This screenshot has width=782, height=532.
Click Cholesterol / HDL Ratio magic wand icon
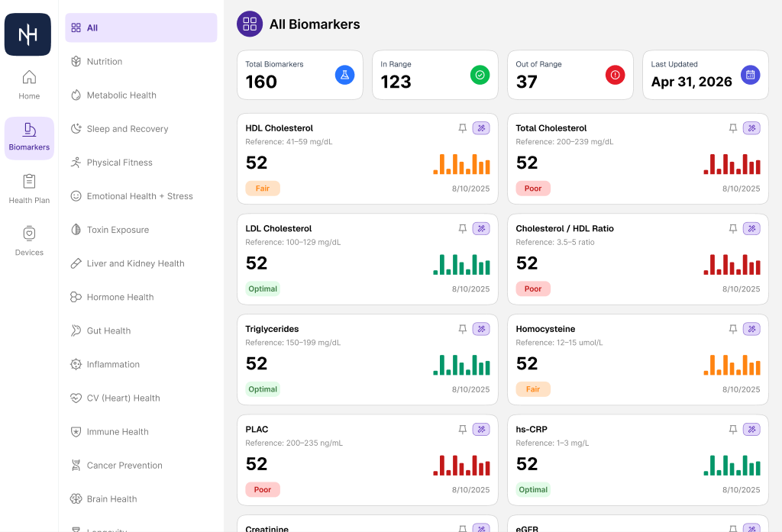click(751, 228)
